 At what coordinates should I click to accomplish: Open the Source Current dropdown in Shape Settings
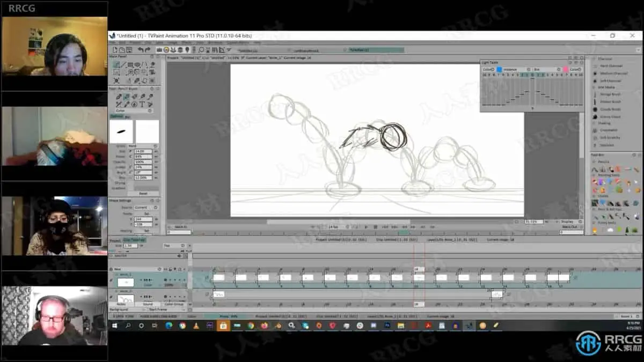click(x=145, y=207)
